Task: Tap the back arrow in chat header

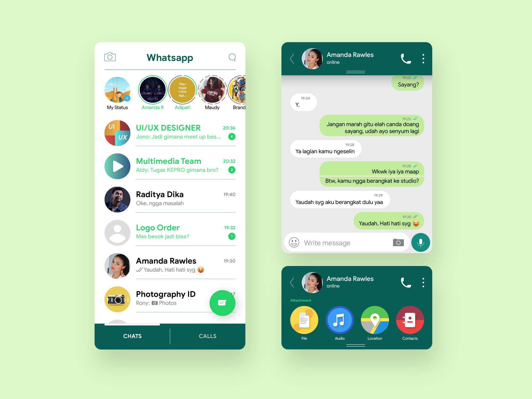Action: [292, 59]
